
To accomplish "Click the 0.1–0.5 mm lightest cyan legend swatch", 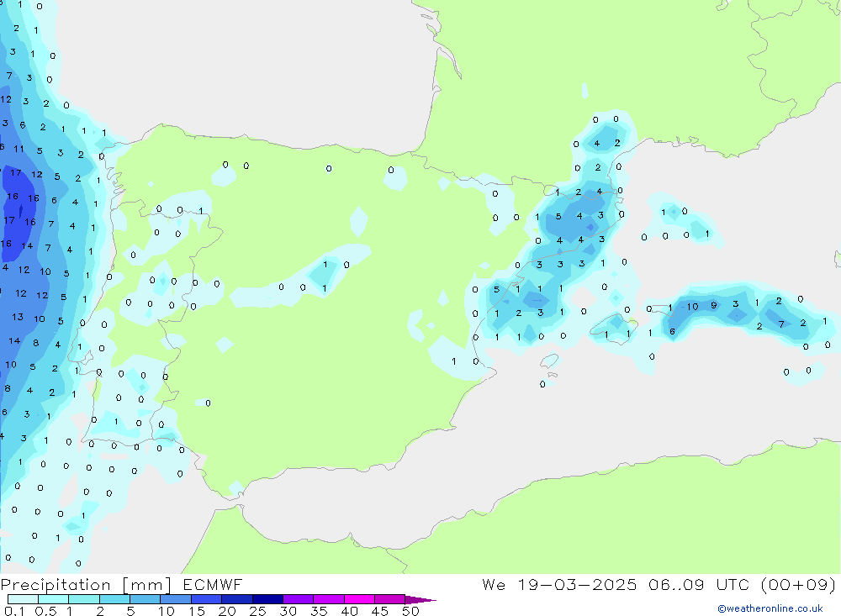I will tap(23, 599).
